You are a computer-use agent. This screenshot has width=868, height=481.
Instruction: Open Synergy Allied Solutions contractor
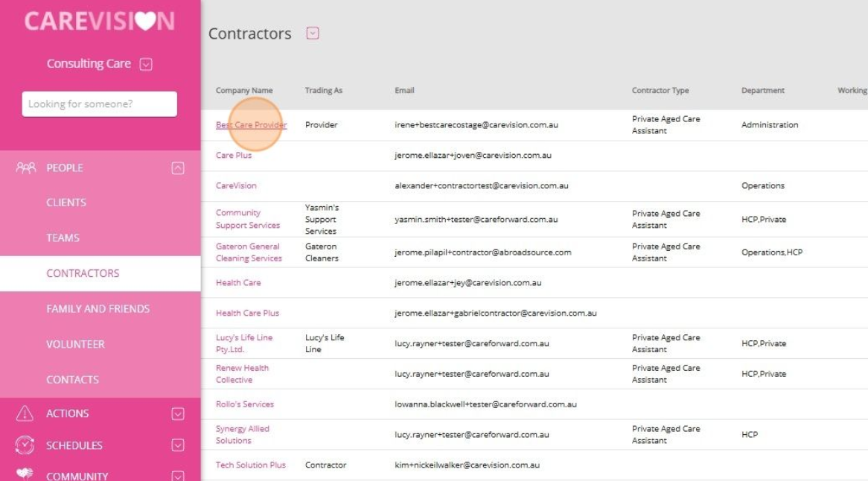(243, 435)
